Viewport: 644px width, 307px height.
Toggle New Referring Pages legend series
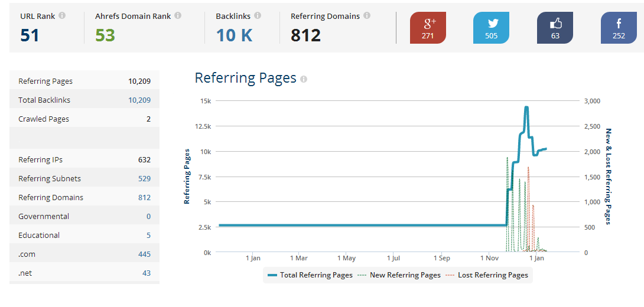pyautogui.click(x=399, y=275)
